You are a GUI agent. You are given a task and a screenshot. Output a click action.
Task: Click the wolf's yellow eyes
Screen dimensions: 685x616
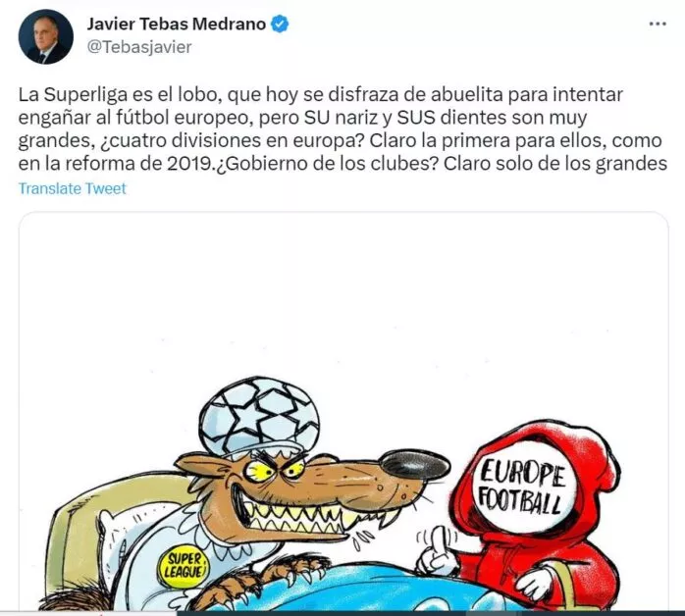click(x=274, y=470)
